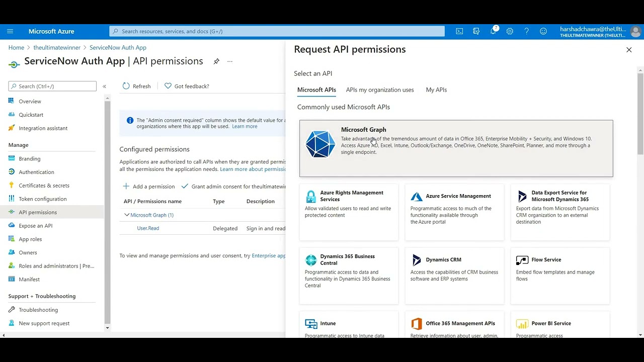Close the Request API permissions panel
Image resolution: width=644 pixels, height=362 pixels.
point(629,50)
